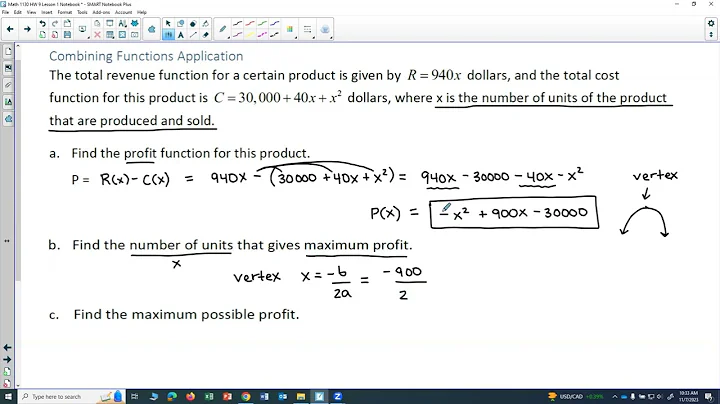Insert a table
Image resolution: width=720 pixels, height=404 pixels.
pos(110,35)
